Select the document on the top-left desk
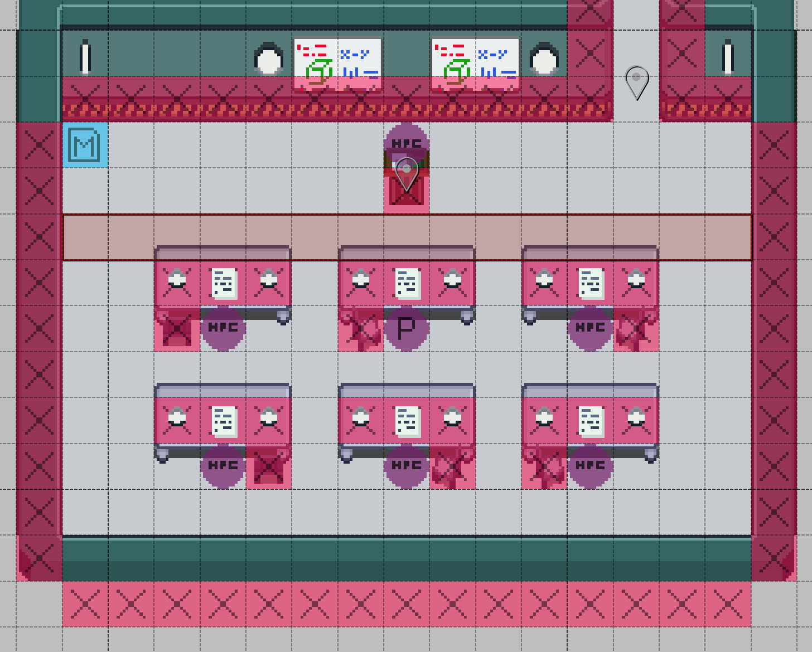The image size is (812, 652). pos(224,284)
